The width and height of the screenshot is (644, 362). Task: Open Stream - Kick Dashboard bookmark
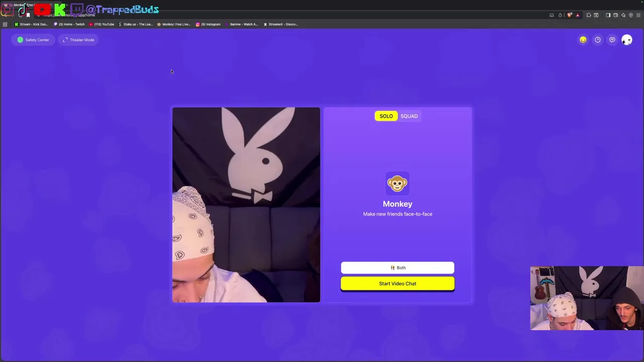point(31,24)
